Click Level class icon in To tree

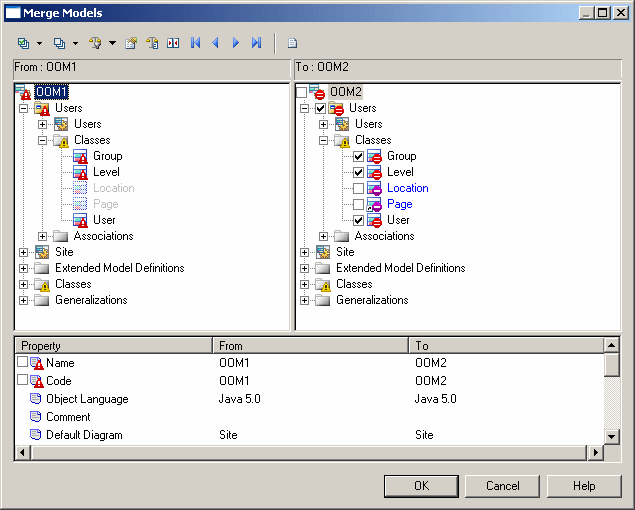tap(374, 172)
